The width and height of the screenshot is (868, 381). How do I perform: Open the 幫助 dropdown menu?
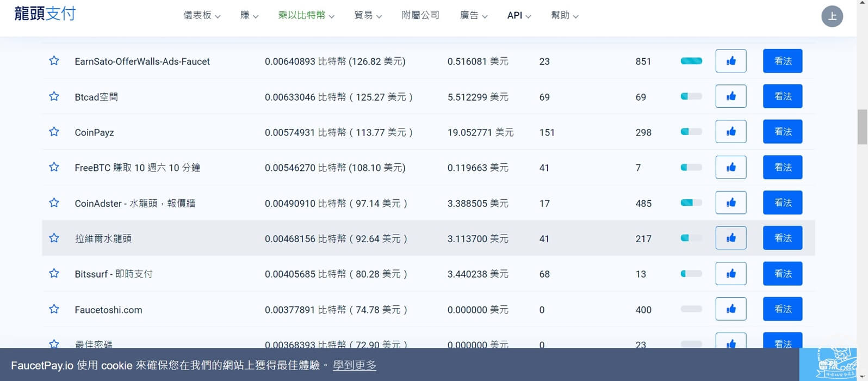pos(565,15)
